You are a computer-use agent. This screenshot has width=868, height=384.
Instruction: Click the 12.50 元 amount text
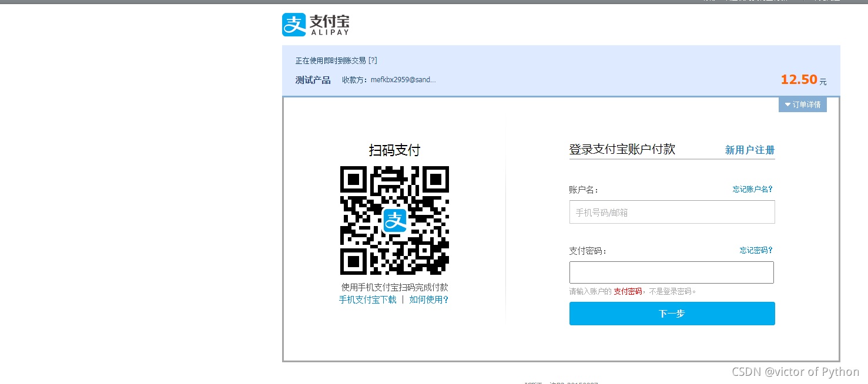pos(803,80)
